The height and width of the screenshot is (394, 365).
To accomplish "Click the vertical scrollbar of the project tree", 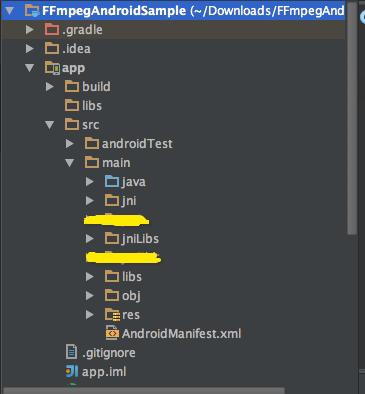I will (x=352, y=118).
